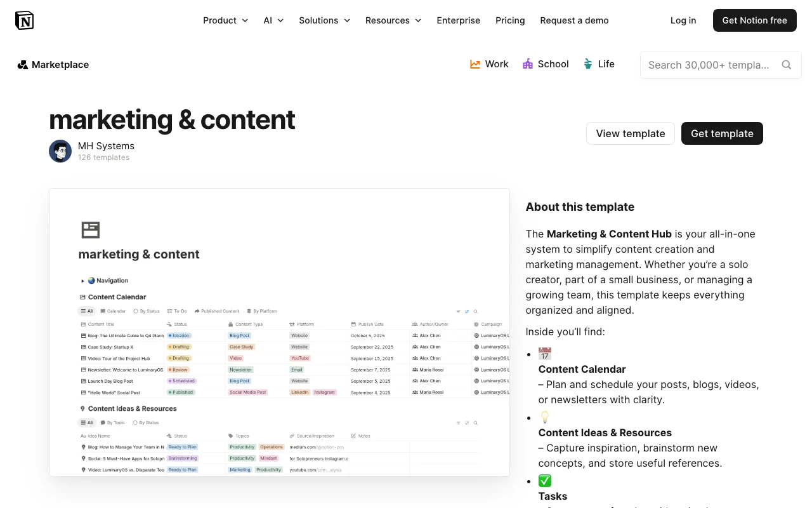This screenshot has height=508, width=812.
Task: Click the Work chart icon
Action: point(475,64)
